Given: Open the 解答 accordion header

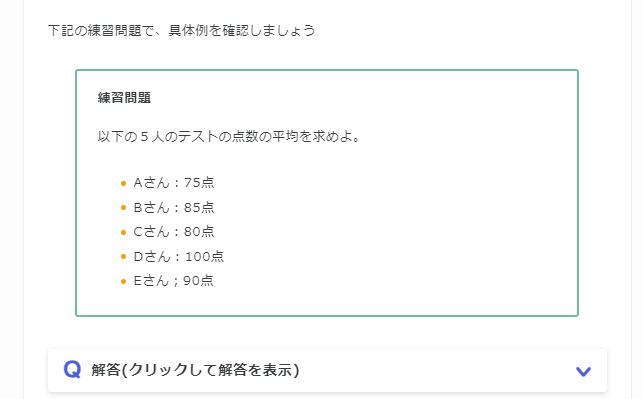Looking at the screenshot, I should pos(327,370).
